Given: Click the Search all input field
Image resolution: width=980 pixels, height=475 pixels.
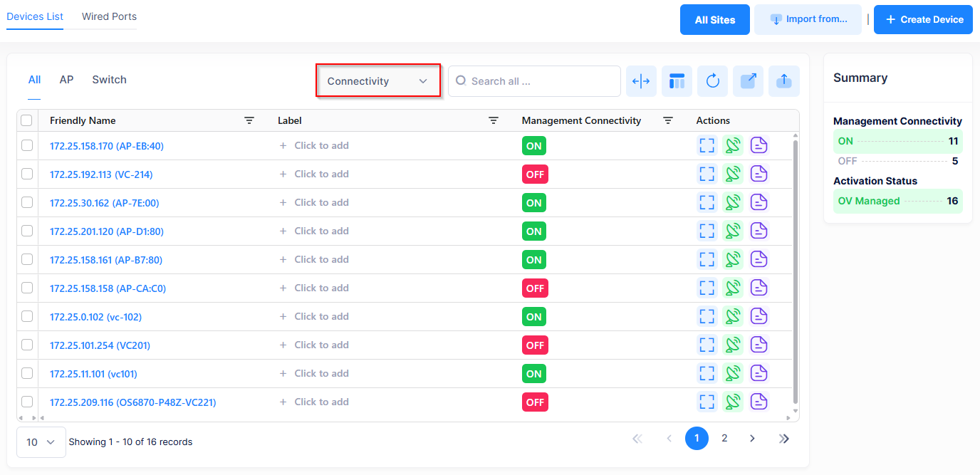Looking at the screenshot, I should click(541, 81).
